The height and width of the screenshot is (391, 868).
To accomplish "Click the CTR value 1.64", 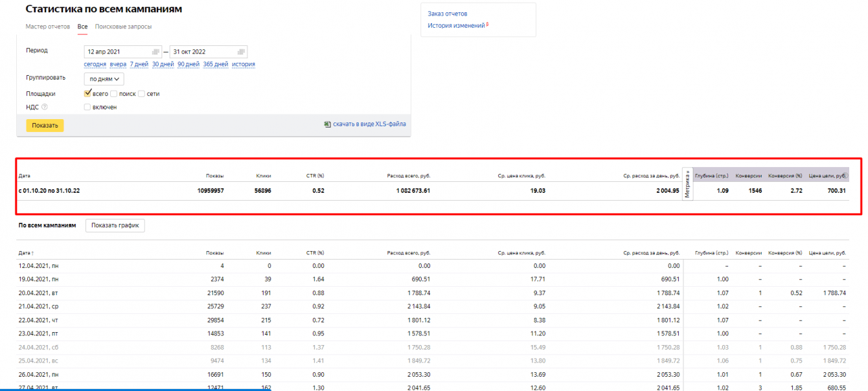I will tap(318, 279).
